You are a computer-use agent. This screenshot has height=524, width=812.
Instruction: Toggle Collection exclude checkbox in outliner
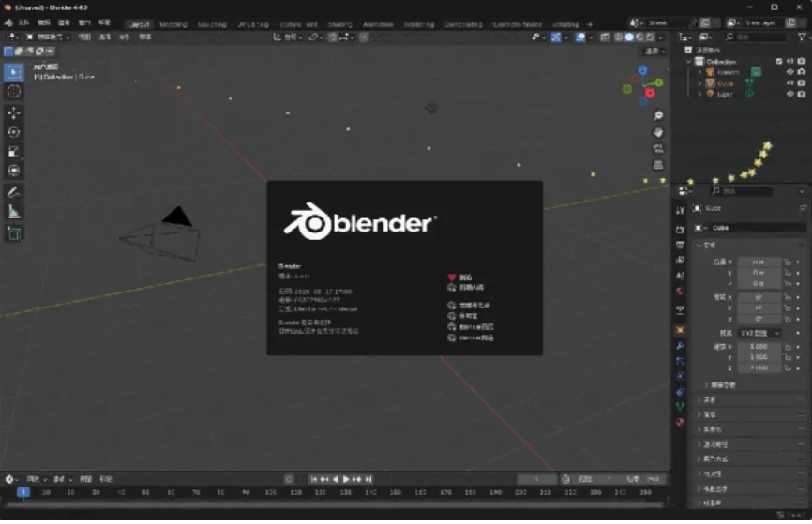click(x=779, y=61)
